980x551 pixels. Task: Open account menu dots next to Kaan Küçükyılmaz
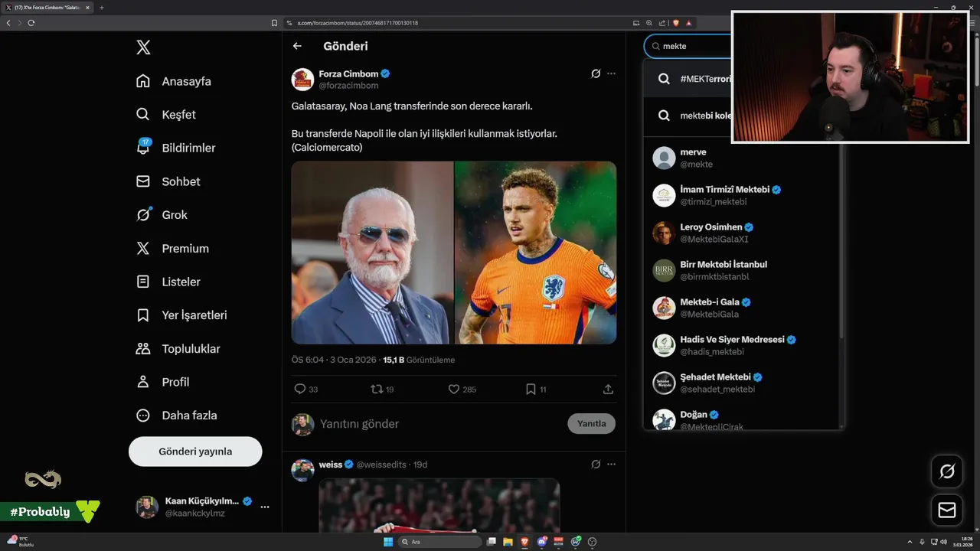[265, 507]
